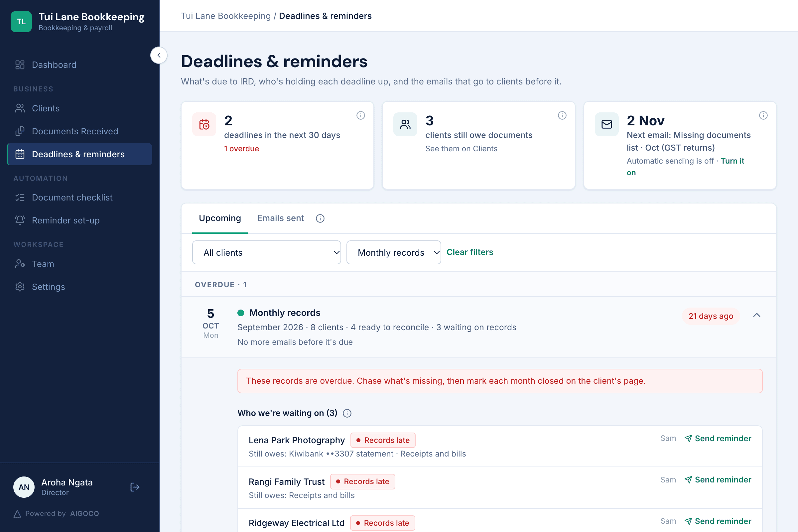
Task: Click the AN user avatar
Action: pos(24,487)
